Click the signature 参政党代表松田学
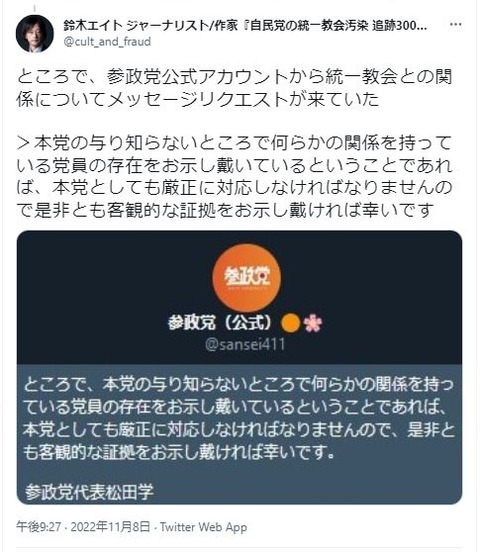 89,491
